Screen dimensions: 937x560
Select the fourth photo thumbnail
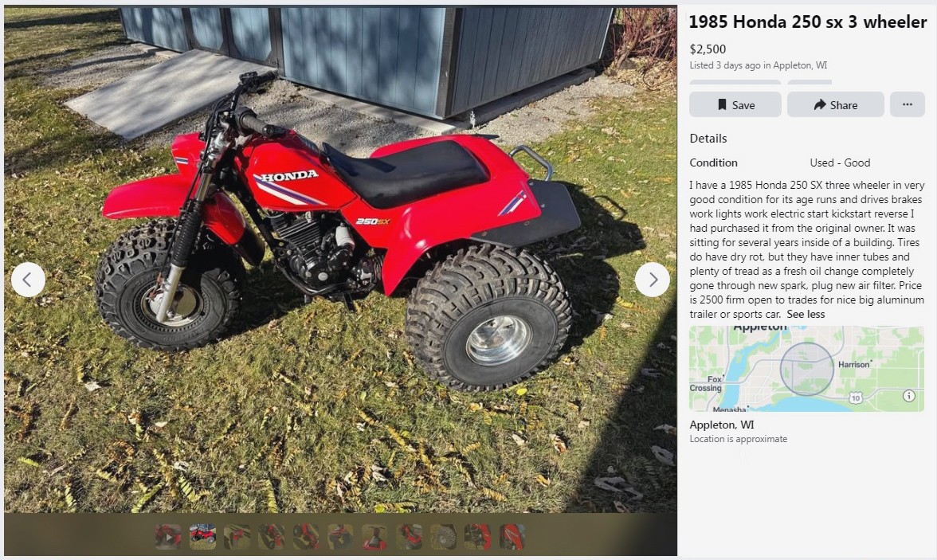[271, 537]
